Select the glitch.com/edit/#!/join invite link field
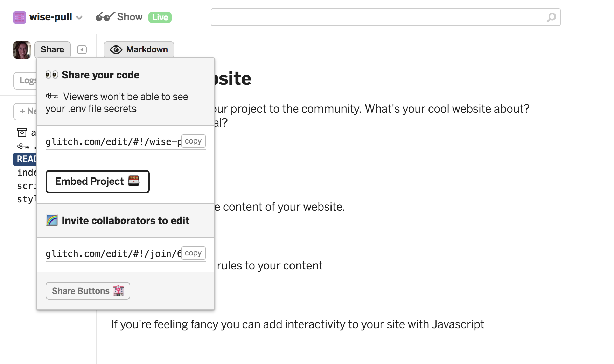 pos(113,254)
